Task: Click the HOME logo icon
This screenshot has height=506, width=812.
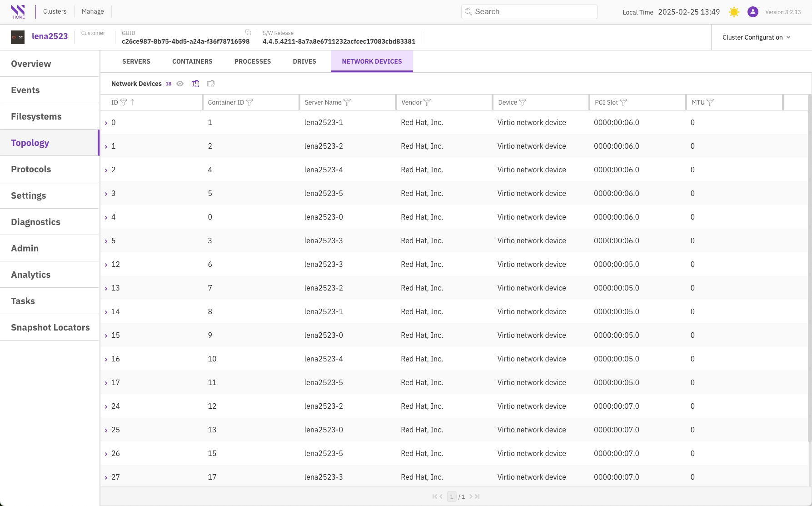Action: tap(18, 12)
